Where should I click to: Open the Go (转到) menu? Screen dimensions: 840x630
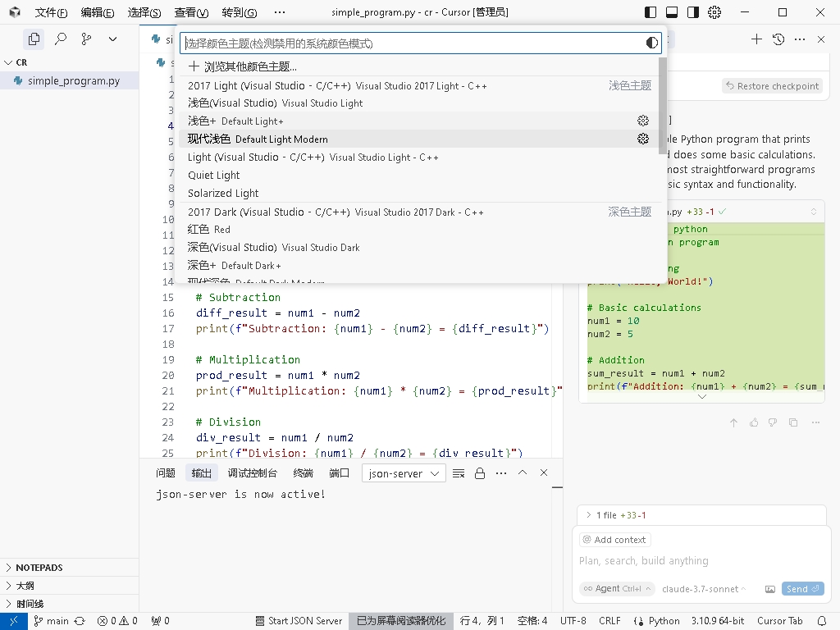(x=239, y=12)
